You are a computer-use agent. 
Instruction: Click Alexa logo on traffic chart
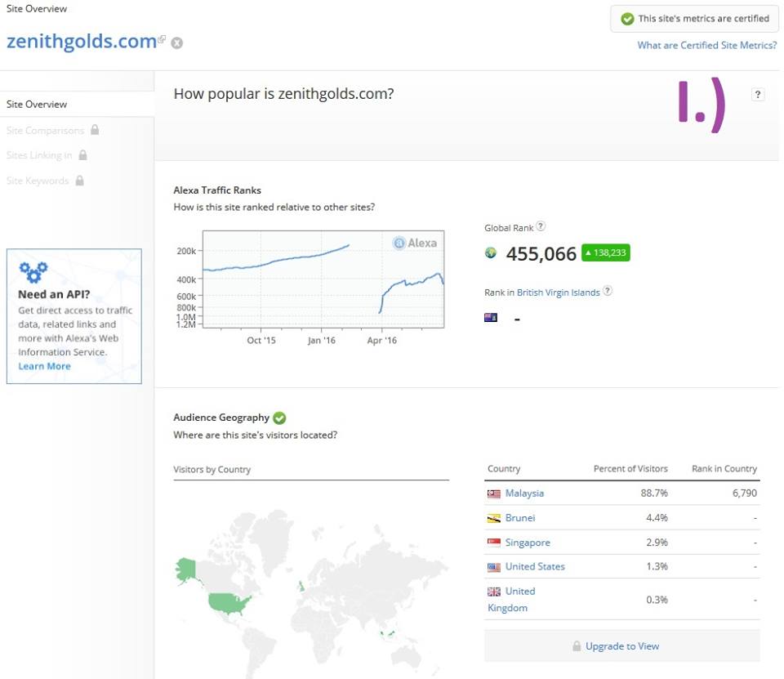(x=415, y=243)
